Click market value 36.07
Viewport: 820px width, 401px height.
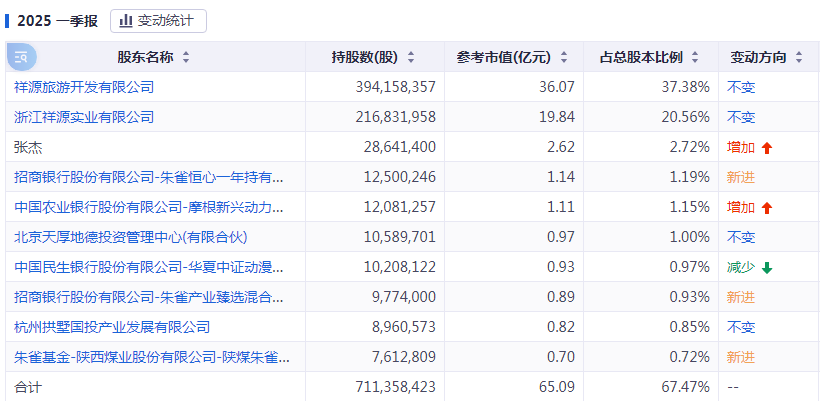(x=557, y=87)
